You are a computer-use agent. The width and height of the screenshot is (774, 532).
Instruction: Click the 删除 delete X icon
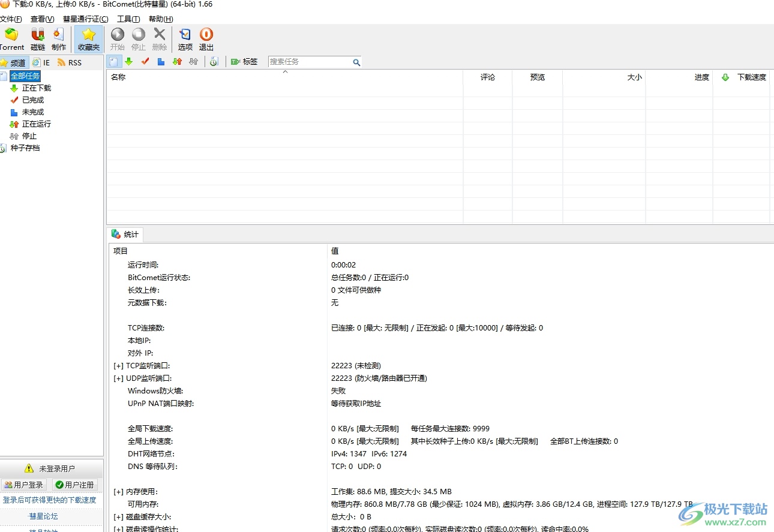(x=160, y=40)
